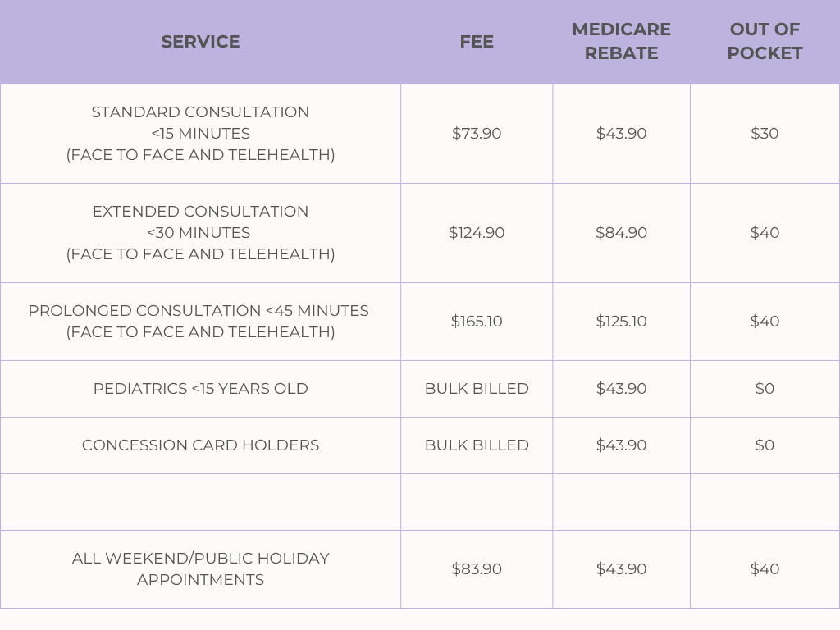Select the MEDICARE REBATE column header
This screenshot has height=630, width=840.
[621, 42]
